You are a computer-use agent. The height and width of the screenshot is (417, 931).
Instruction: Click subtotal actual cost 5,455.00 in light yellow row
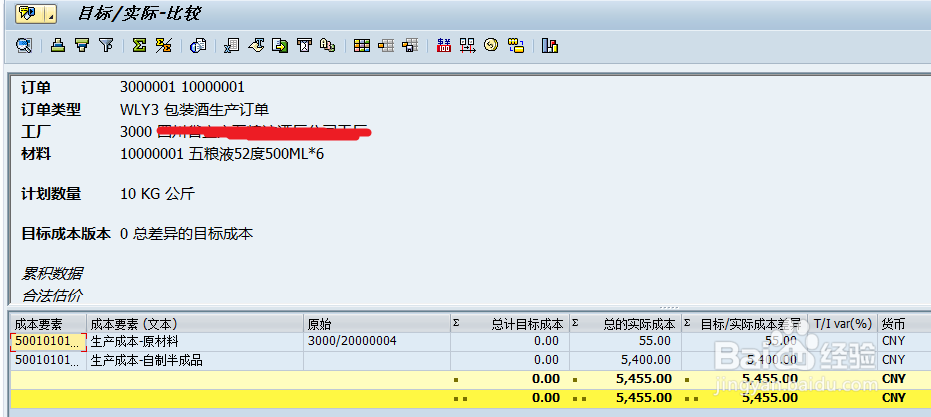(644, 379)
